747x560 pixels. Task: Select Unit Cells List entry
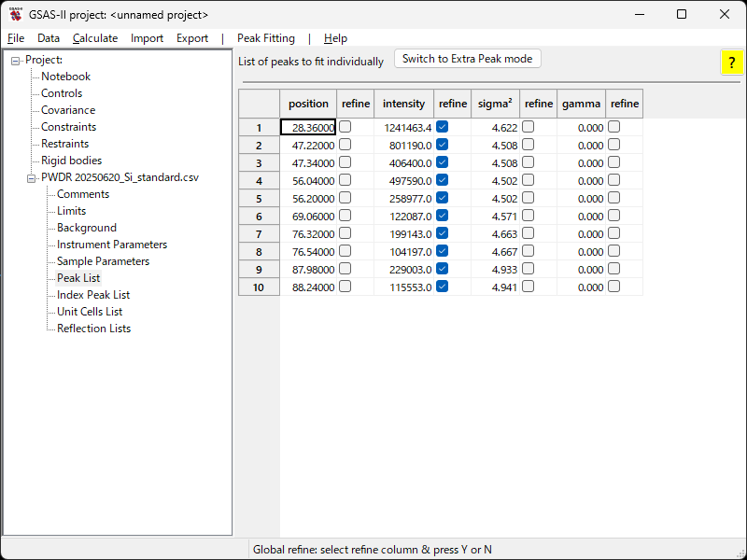click(90, 312)
